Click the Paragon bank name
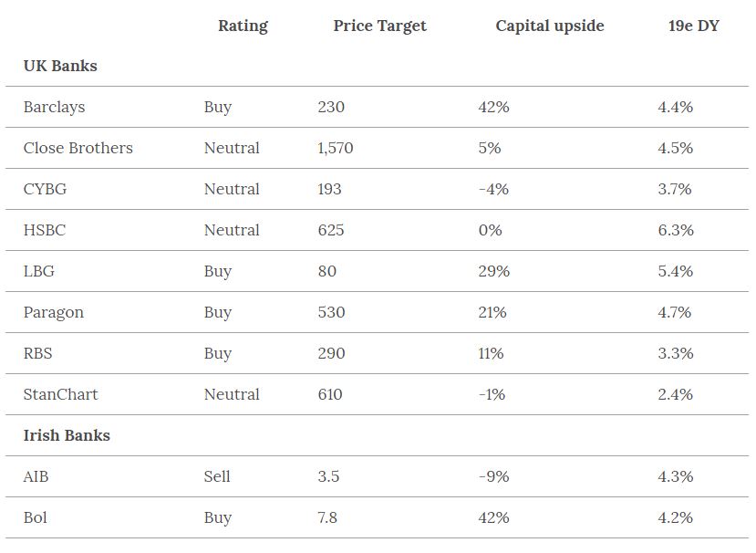 (x=53, y=312)
